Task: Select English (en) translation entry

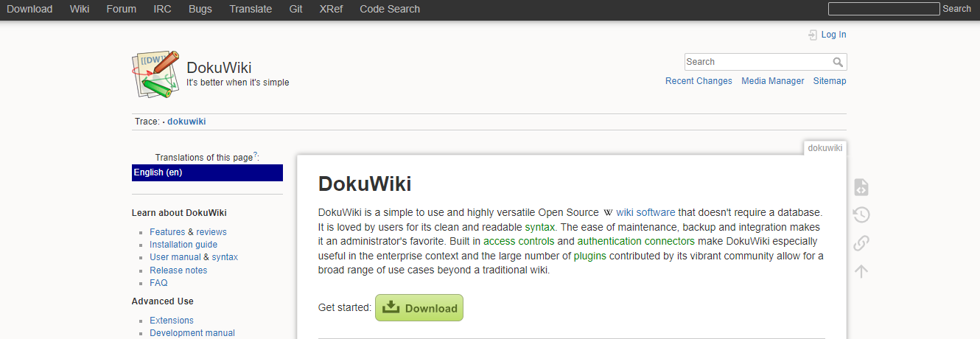Action: (x=207, y=172)
